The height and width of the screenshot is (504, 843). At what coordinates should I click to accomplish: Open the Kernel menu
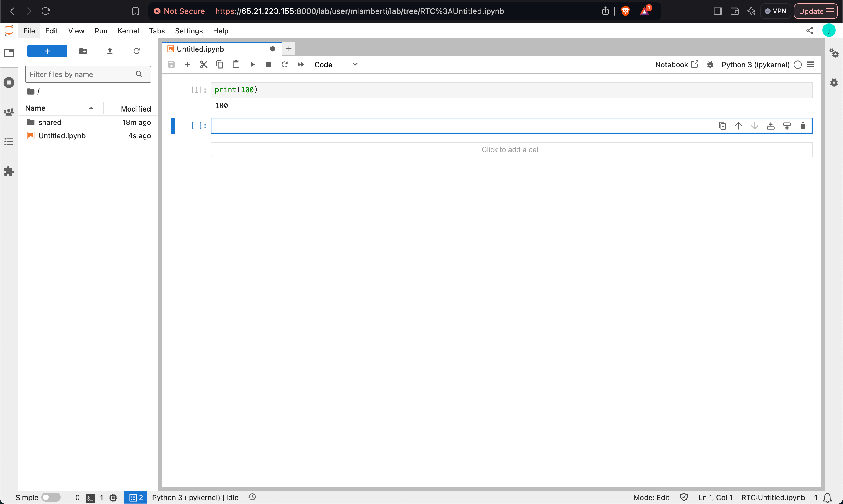(x=128, y=31)
